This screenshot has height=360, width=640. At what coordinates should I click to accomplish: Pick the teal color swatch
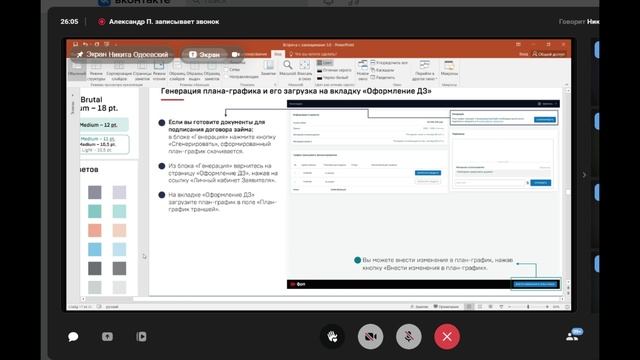pos(95,211)
